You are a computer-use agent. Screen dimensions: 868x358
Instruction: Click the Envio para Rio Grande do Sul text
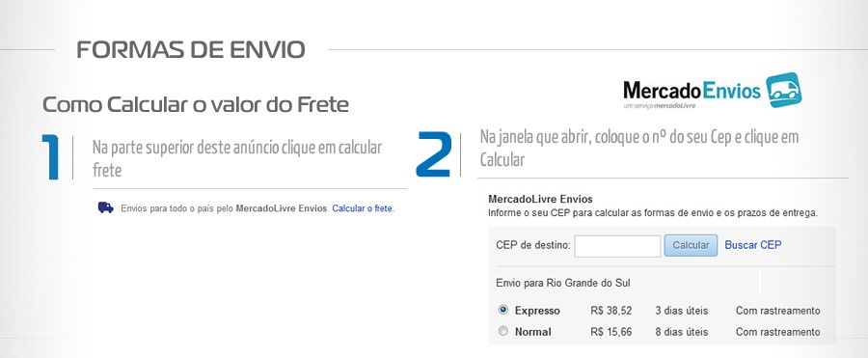563,283
